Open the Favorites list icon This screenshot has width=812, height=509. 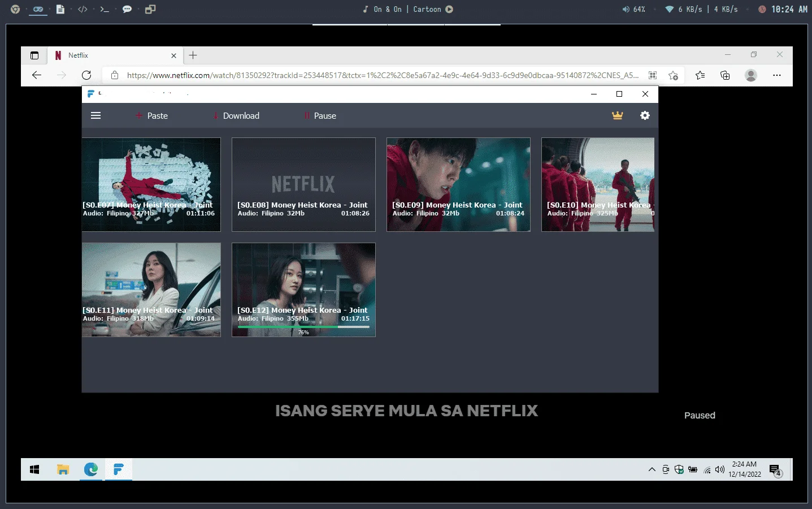click(x=700, y=75)
